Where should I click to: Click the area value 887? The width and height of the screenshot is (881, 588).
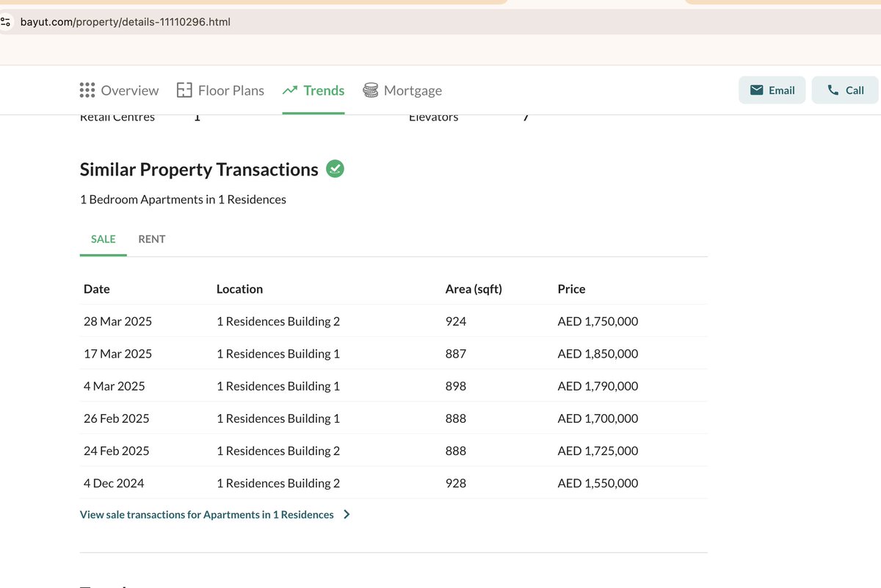(456, 354)
